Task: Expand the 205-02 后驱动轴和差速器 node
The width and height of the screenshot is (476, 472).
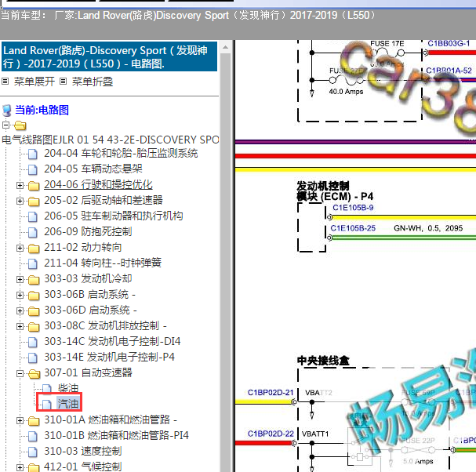Action: [x=20, y=201]
